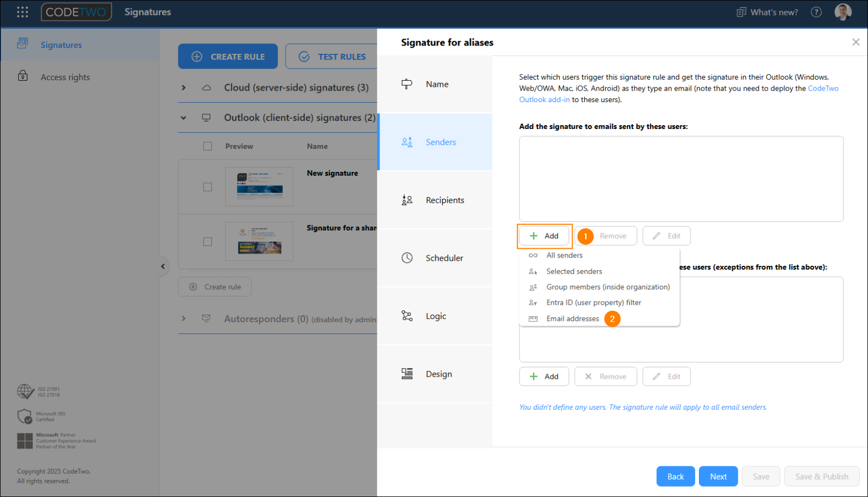Click the Recipients people icon
The width and height of the screenshot is (868, 497).
[x=407, y=200]
